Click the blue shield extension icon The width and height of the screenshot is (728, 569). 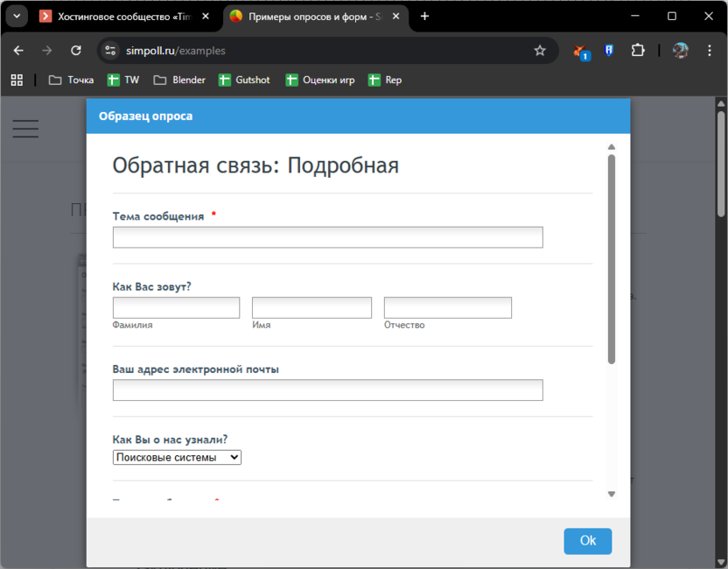click(608, 51)
